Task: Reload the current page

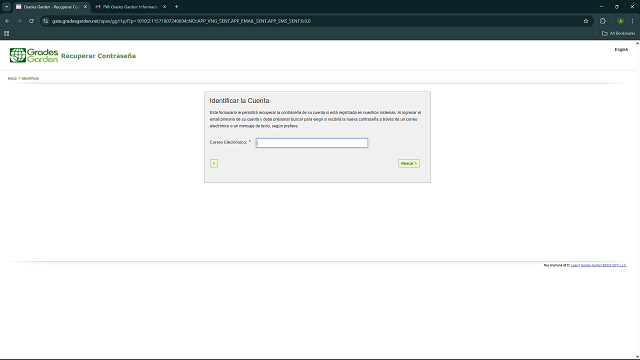Action: (31, 21)
